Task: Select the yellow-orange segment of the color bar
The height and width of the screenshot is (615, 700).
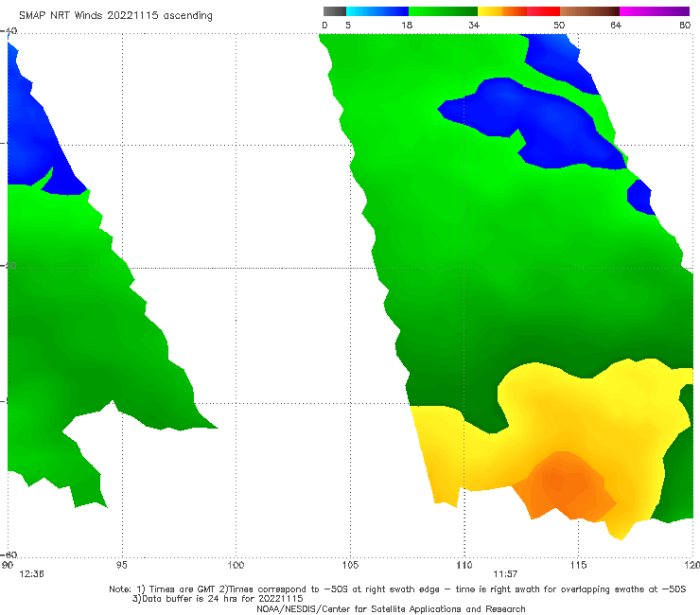Action: pos(501,11)
